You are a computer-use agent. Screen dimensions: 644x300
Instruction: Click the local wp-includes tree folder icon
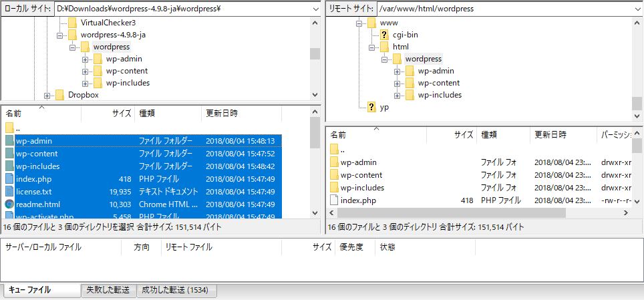tap(98, 83)
